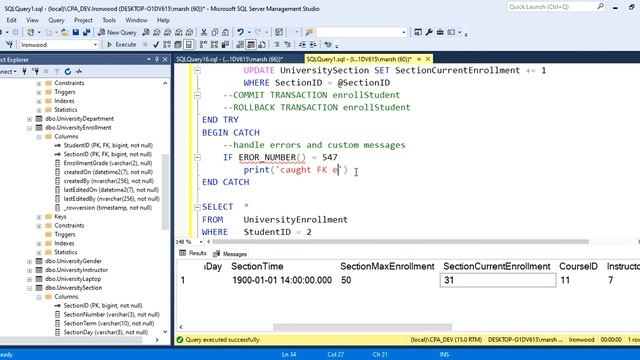The image size is (640, 360).
Task: Toggle Results to File mode
Action: pyautogui.click(x=262, y=44)
